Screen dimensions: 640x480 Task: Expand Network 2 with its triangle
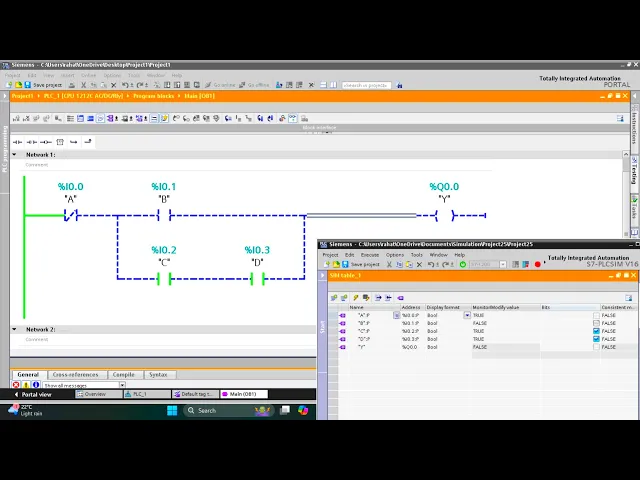pyautogui.click(x=14, y=329)
